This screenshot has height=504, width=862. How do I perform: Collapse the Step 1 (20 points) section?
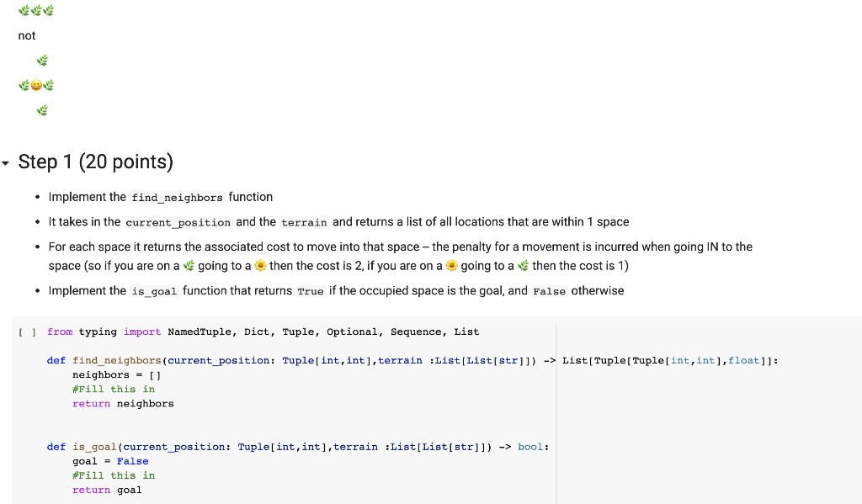click(x=6, y=163)
